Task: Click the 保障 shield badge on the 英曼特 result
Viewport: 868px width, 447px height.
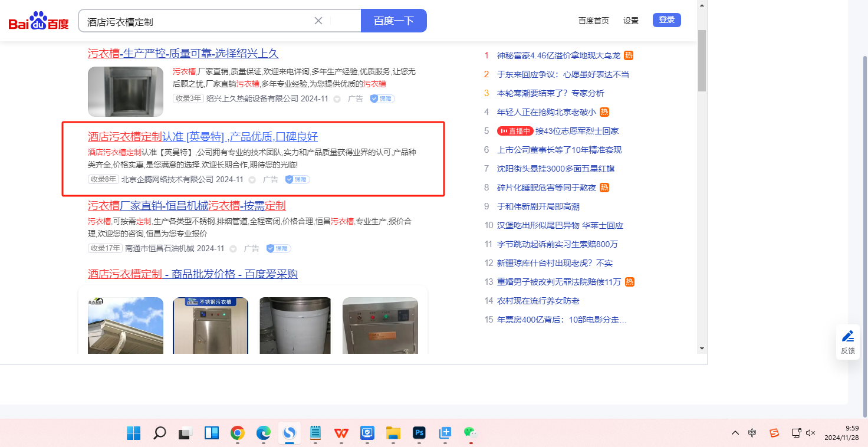Action: [297, 179]
